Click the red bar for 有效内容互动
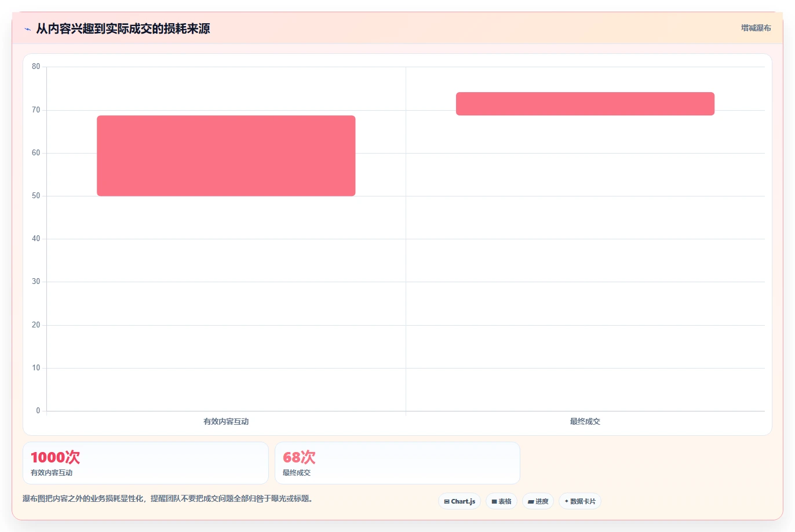The height and width of the screenshot is (532, 795). click(226, 156)
